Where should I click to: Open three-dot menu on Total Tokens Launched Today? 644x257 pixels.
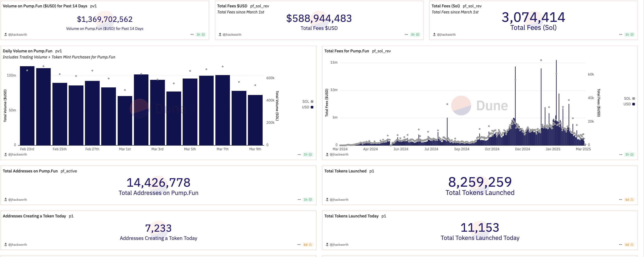click(621, 244)
